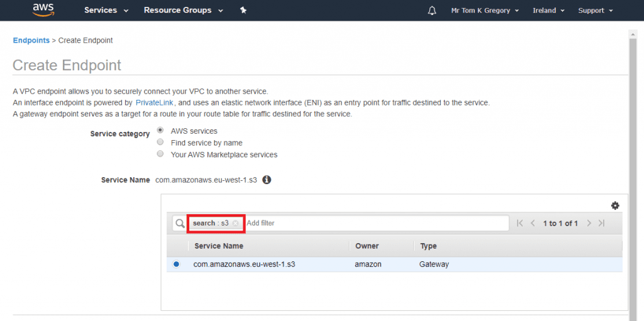This screenshot has height=321, width=644.
Task: Click the AWS logo home icon
Action: 43,10
